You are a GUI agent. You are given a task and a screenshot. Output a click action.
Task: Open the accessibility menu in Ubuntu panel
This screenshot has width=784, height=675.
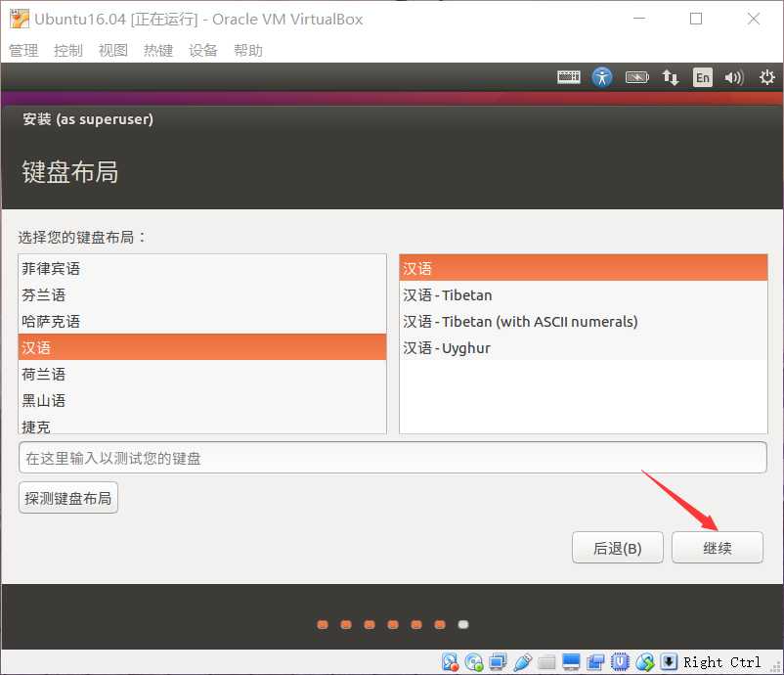click(602, 77)
